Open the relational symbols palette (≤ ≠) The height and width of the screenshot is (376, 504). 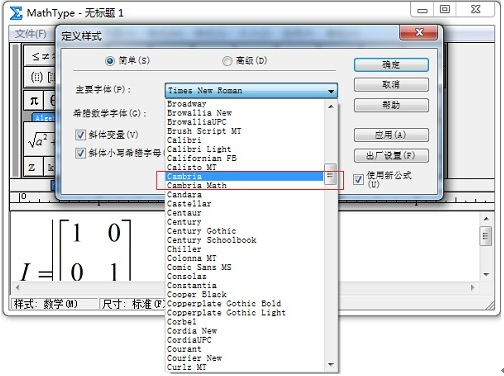(x=40, y=56)
